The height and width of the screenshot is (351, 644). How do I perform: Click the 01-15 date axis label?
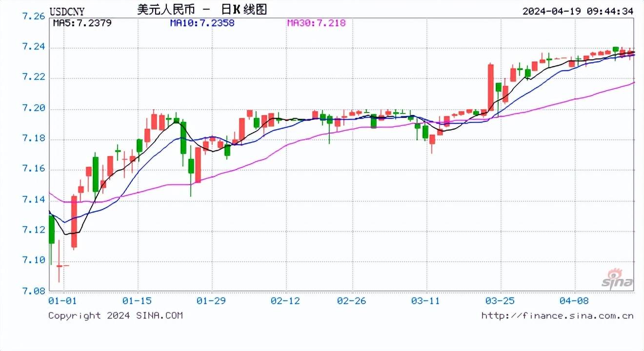pos(136,300)
